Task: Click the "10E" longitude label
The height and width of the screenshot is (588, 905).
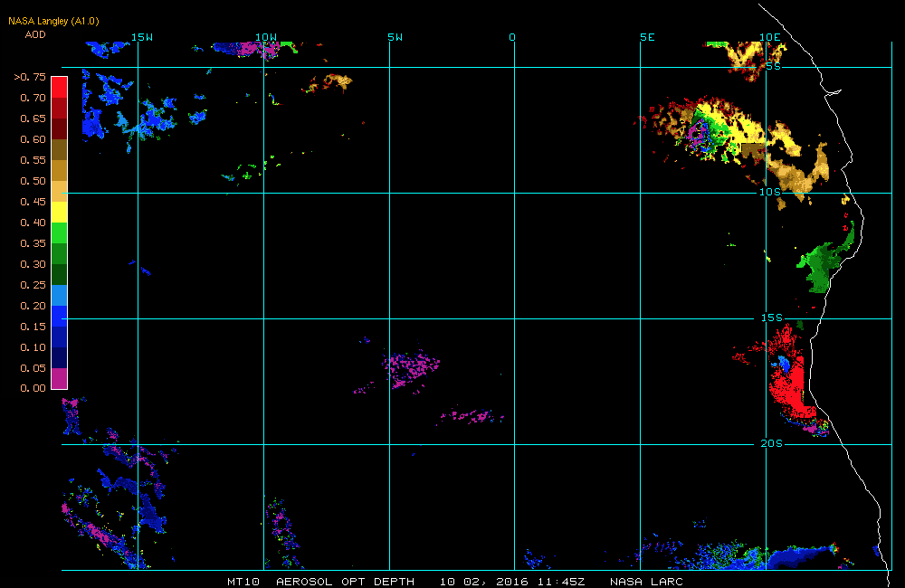Action: (770, 37)
